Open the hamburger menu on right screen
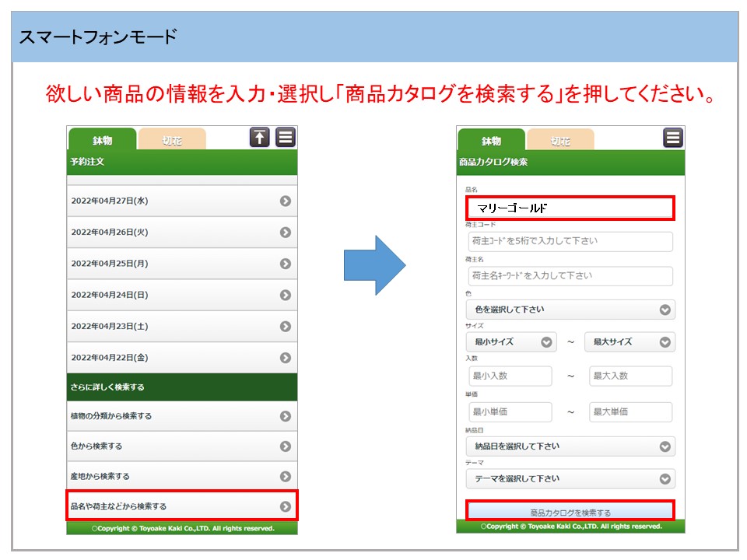747x560 pixels. coord(673,138)
